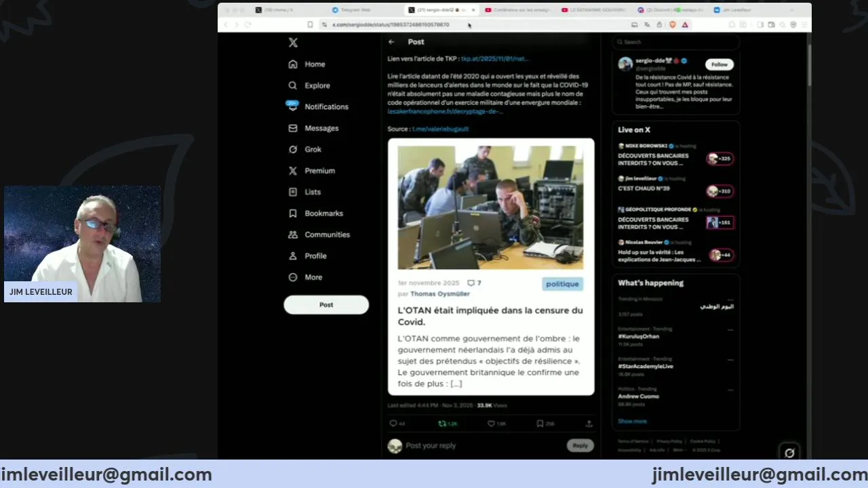Click the author name Thomas Oysmüller
Screen dimensions: 868x488
439,294
